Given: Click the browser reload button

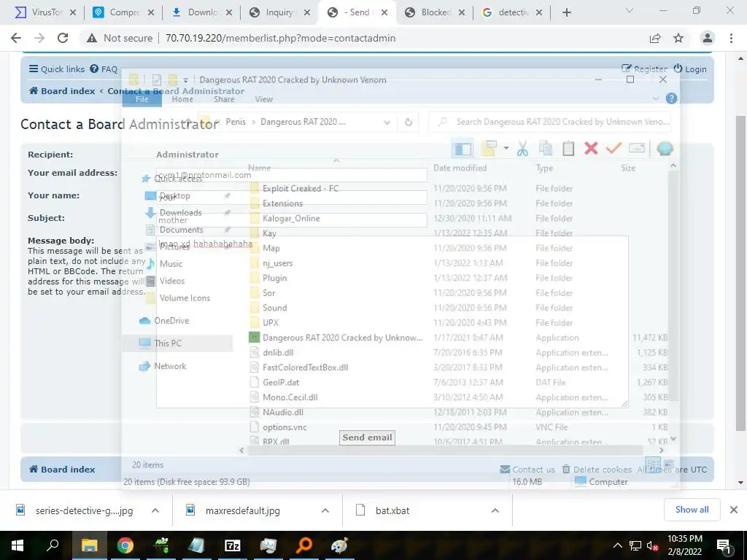Looking at the screenshot, I should click(63, 38).
